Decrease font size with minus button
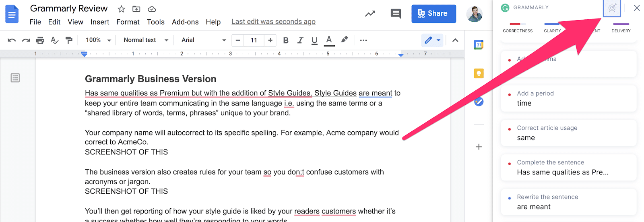 tap(238, 40)
